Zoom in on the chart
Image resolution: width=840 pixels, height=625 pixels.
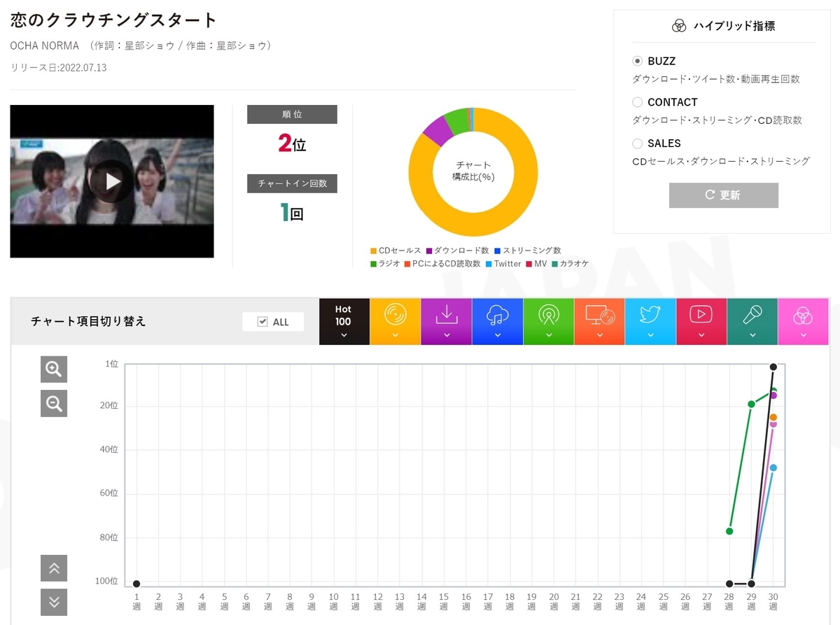pyautogui.click(x=54, y=369)
